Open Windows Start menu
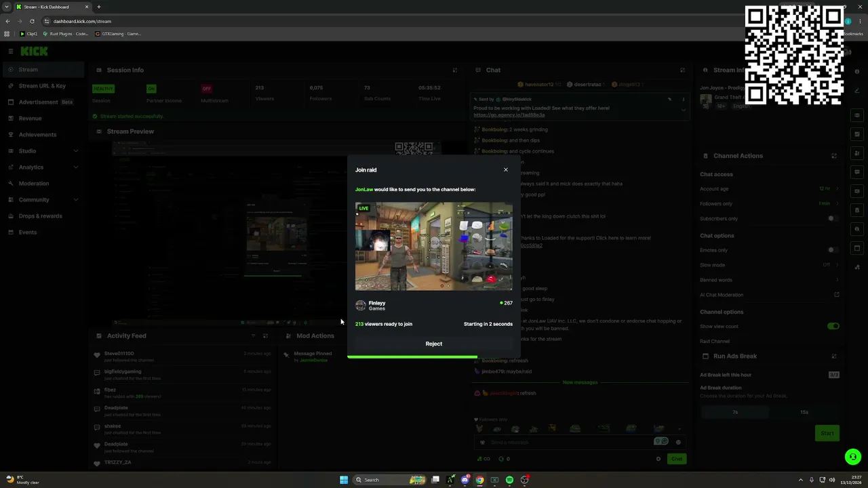 (344, 480)
